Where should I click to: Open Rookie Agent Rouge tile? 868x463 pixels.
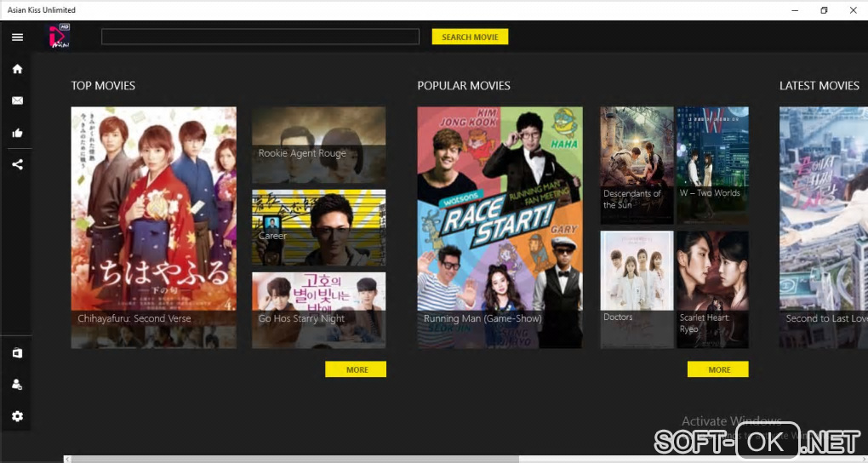(x=319, y=145)
